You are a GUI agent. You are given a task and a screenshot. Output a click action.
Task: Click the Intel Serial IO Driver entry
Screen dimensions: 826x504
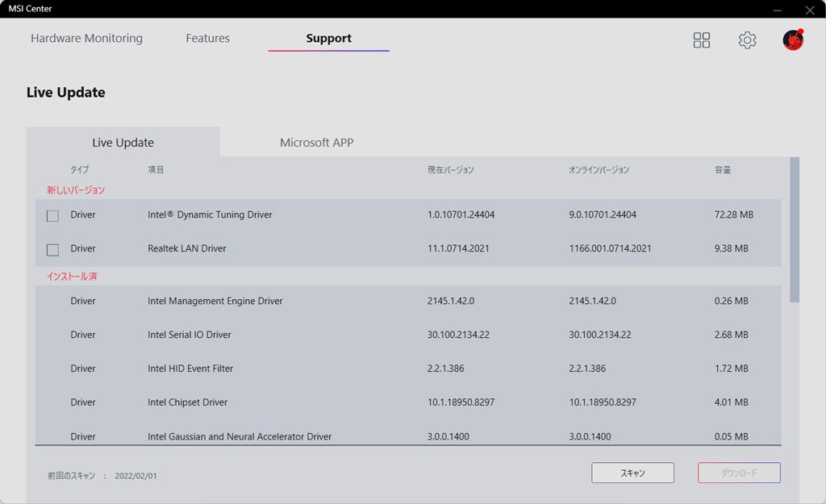click(x=190, y=335)
